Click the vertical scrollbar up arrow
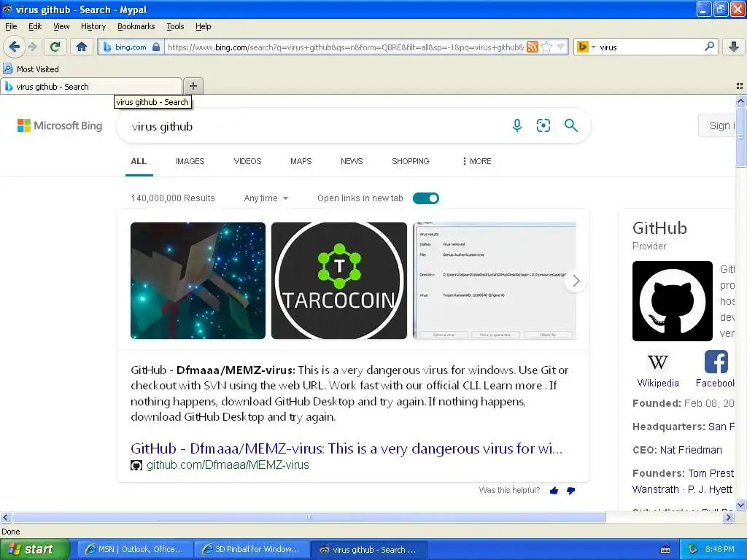 coord(740,101)
